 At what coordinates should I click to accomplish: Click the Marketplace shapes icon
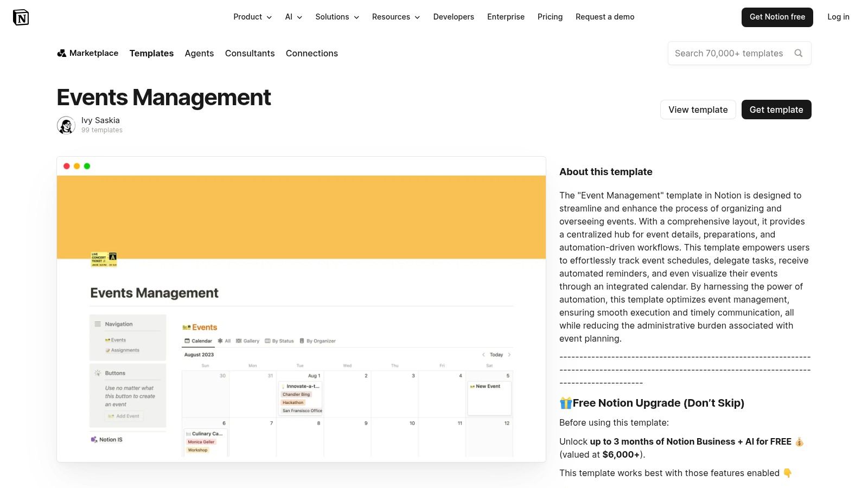[x=62, y=53]
